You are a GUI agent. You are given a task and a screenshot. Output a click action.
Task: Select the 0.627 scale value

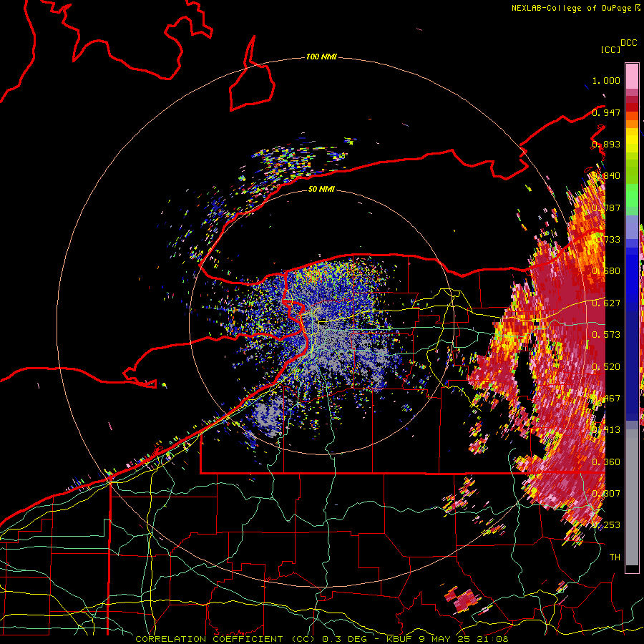[606, 303]
